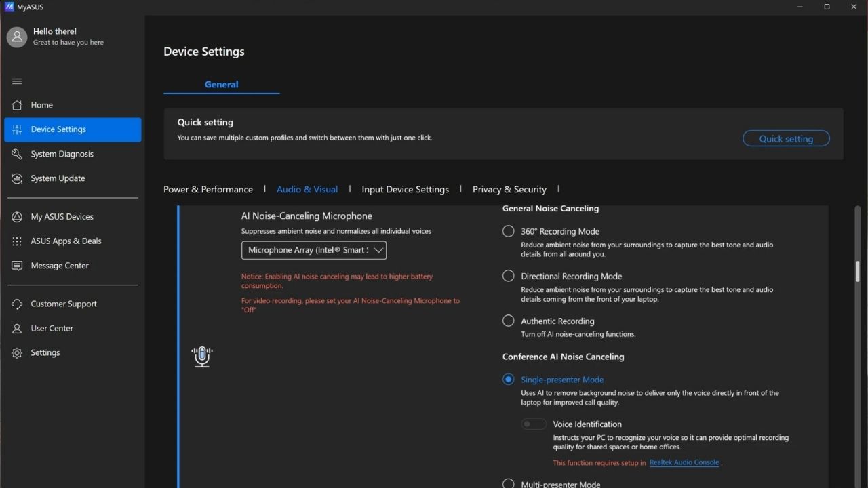The height and width of the screenshot is (488, 868).
Task: Open the Realtek Audio Console link
Action: pyautogui.click(x=684, y=462)
